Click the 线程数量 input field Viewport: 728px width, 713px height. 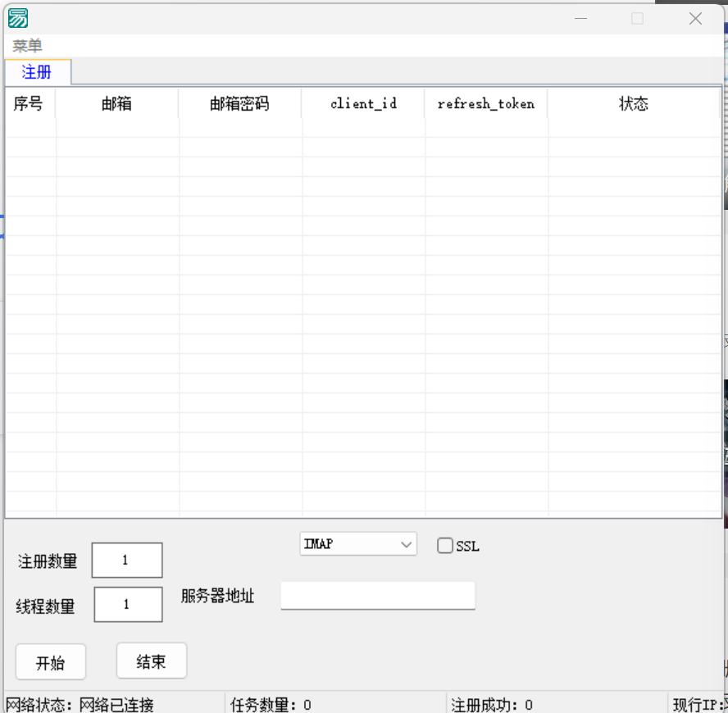pos(128,604)
